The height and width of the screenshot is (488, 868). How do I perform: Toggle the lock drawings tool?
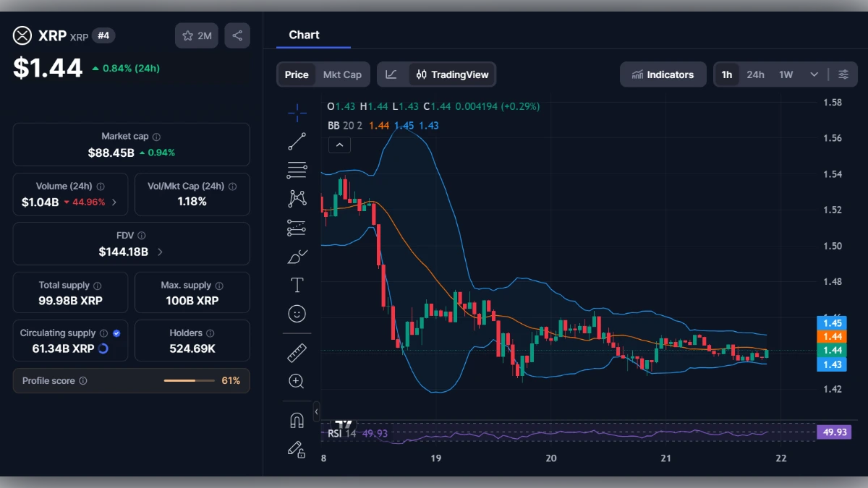click(x=297, y=448)
